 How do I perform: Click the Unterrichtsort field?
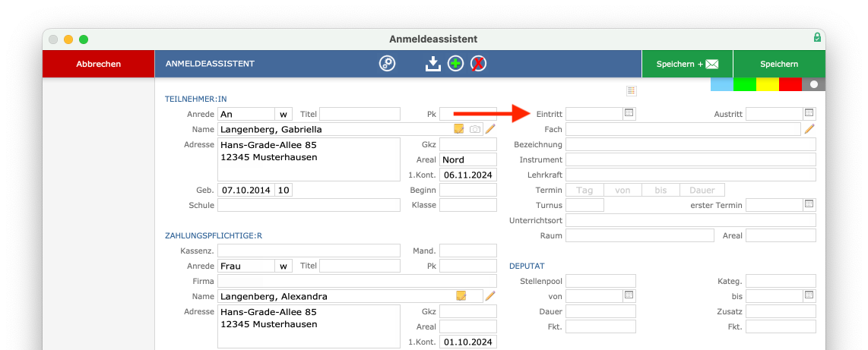point(691,221)
